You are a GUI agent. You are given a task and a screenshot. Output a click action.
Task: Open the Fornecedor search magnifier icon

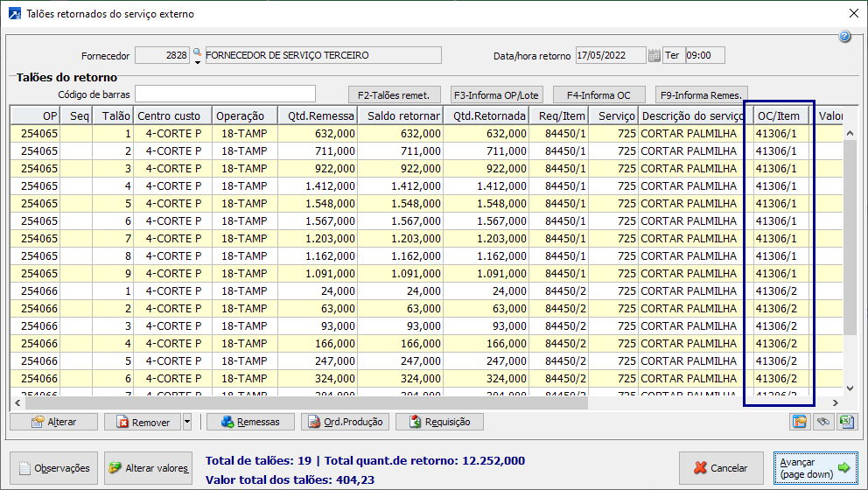coord(198,52)
